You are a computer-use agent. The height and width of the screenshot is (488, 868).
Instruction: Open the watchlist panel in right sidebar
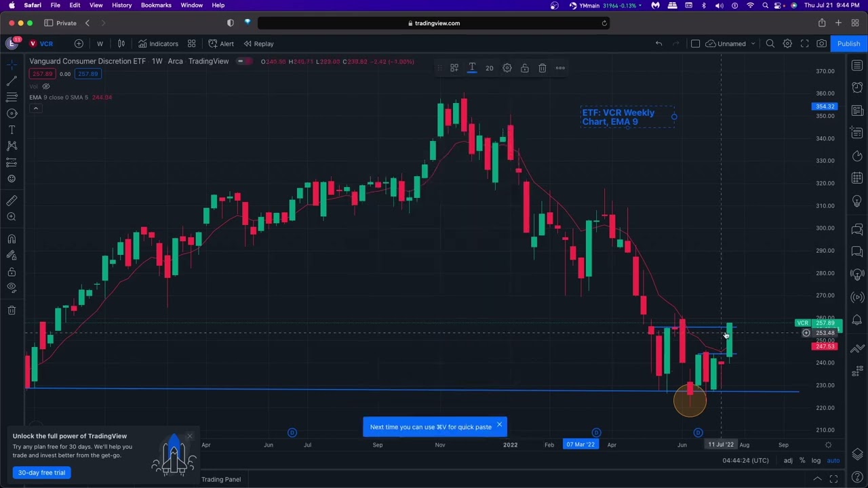857,66
